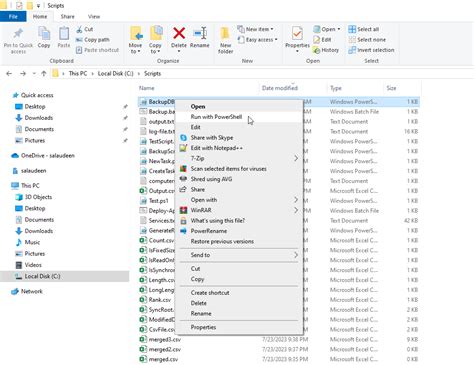This screenshot has width=474, height=365.
Task: Click the Properties ribbon icon
Action: pos(297,34)
